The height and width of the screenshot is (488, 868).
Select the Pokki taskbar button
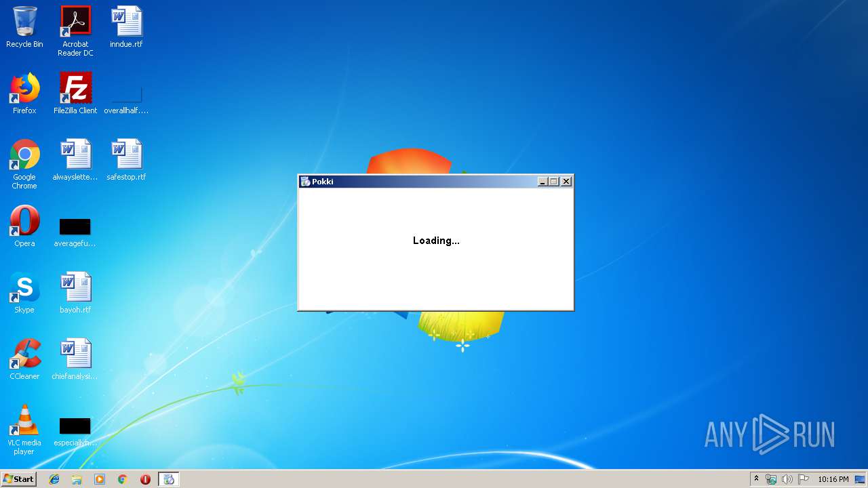169,479
